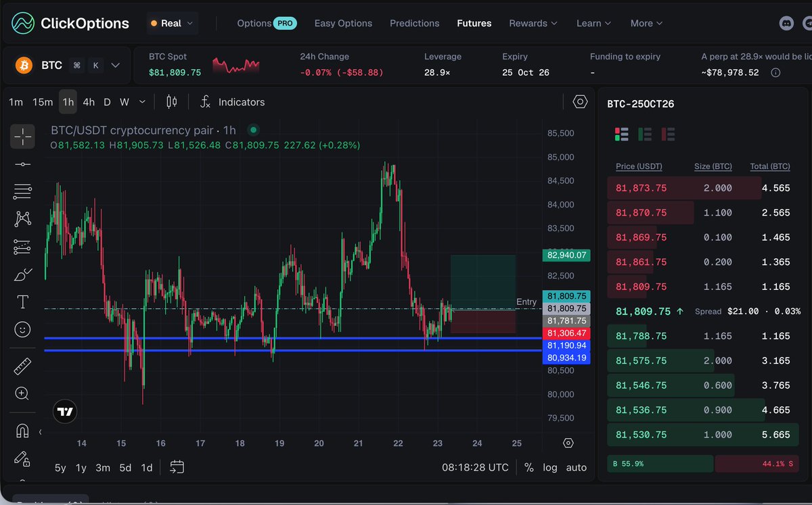The height and width of the screenshot is (505, 812).
Task: Click the 08:18:28 UTC timezone button
Action: click(x=476, y=467)
